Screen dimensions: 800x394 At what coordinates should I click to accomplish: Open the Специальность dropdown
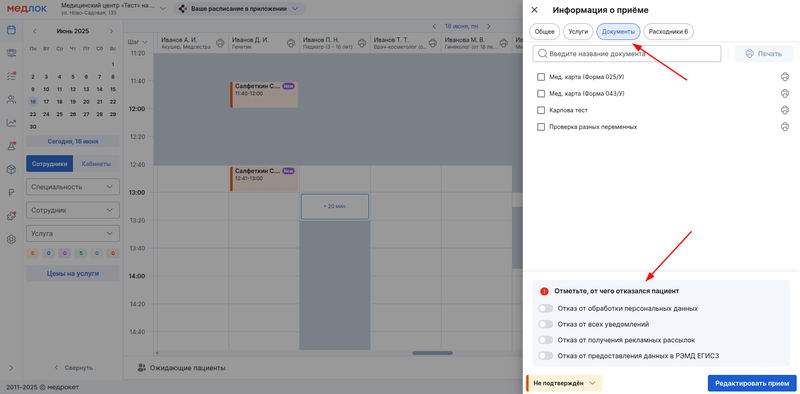click(72, 187)
